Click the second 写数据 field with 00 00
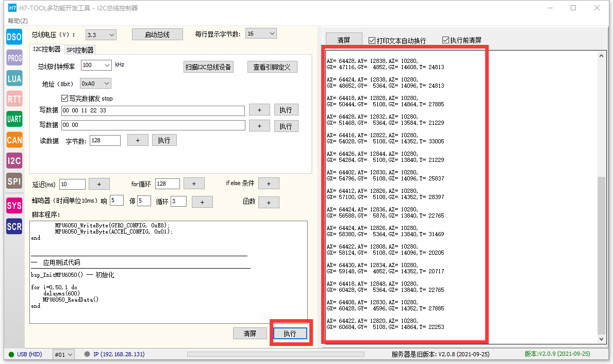Image resolution: width=613 pixels, height=364 pixels. click(153, 125)
